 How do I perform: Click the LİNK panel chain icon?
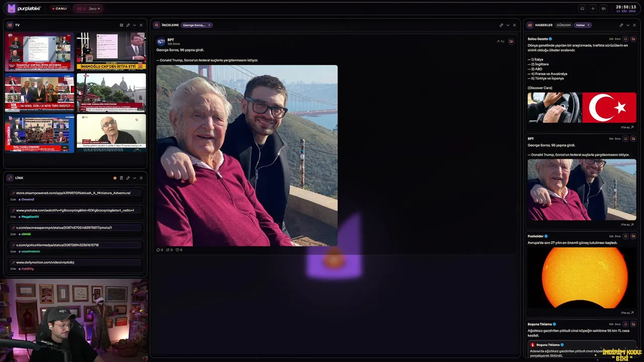(10, 178)
